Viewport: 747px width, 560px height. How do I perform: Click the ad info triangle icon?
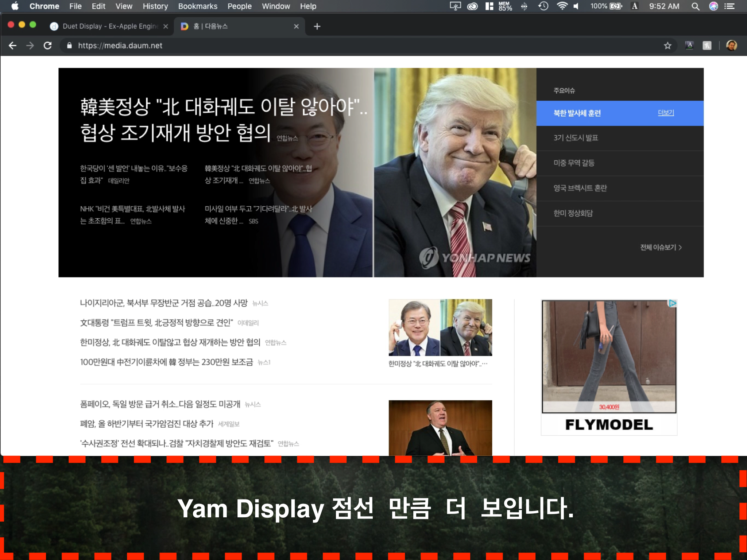(x=672, y=303)
